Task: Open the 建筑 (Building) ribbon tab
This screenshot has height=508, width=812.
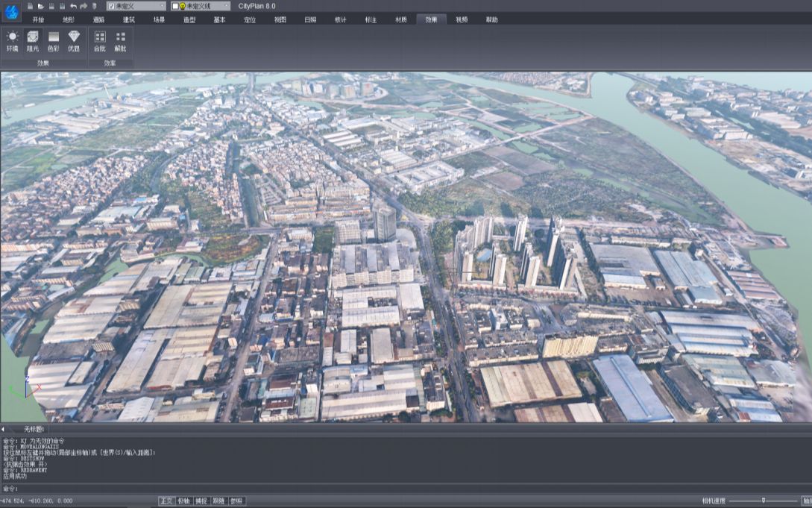Action: pyautogui.click(x=129, y=19)
